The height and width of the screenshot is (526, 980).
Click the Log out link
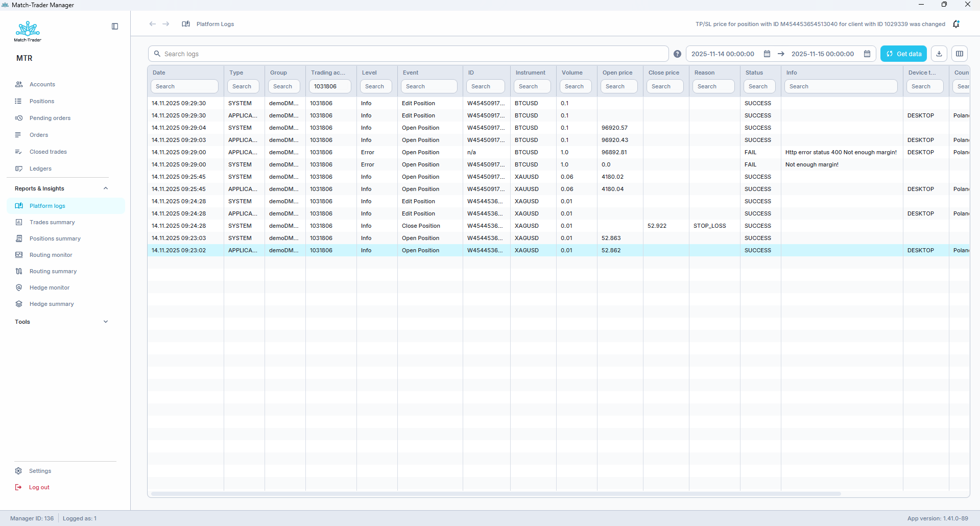(39, 487)
